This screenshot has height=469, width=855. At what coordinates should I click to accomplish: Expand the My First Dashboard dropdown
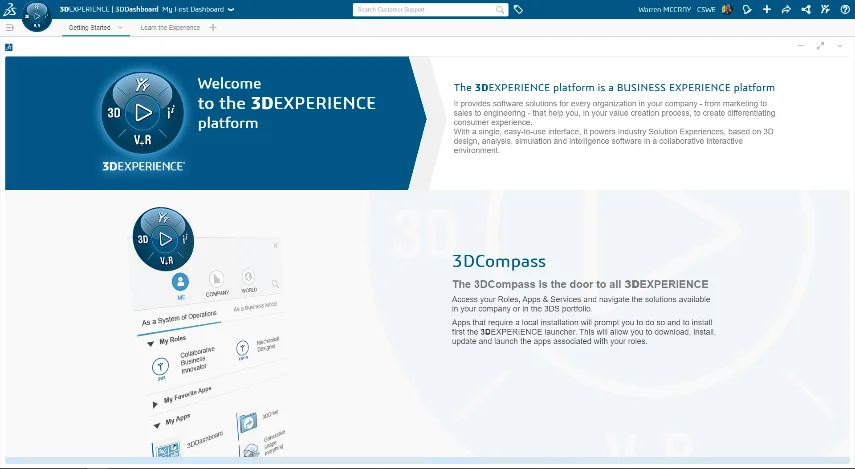click(231, 10)
